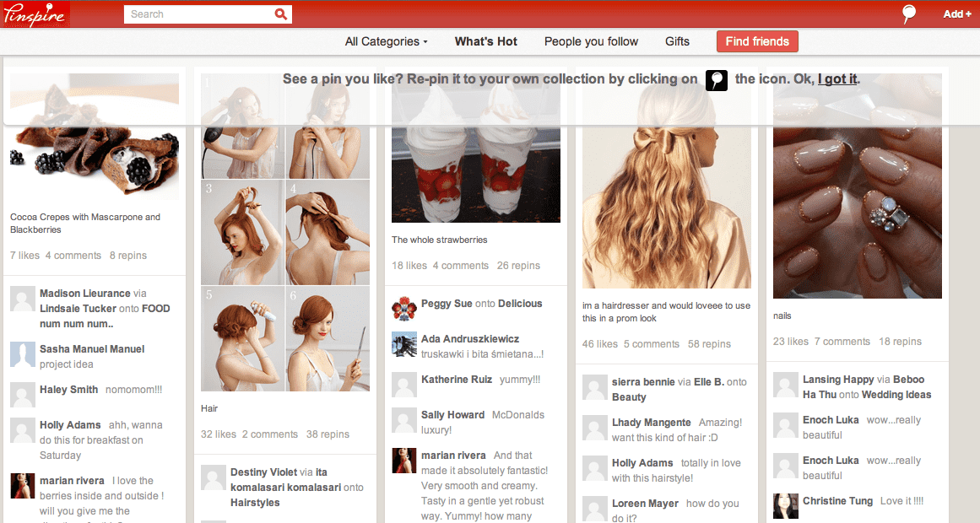Viewport: 980px width, 523px height.
Task: Expand the All Categories dropdown
Action: pyautogui.click(x=387, y=41)
